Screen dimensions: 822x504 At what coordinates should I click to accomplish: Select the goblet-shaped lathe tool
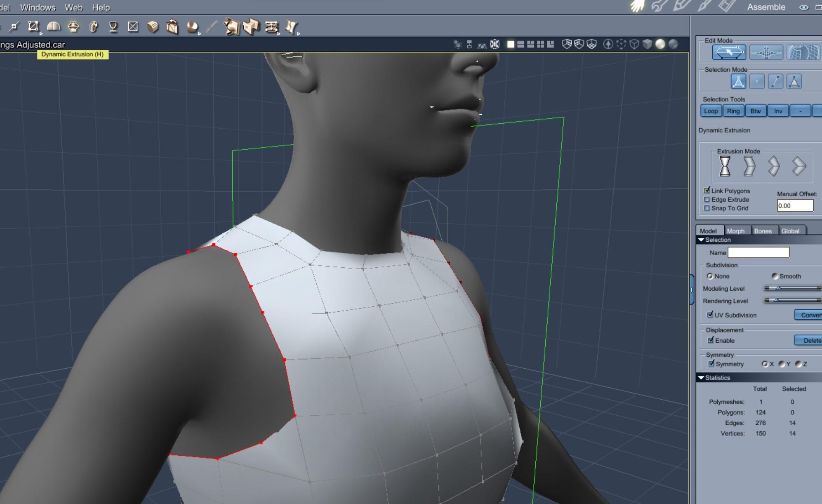point(113,27)
